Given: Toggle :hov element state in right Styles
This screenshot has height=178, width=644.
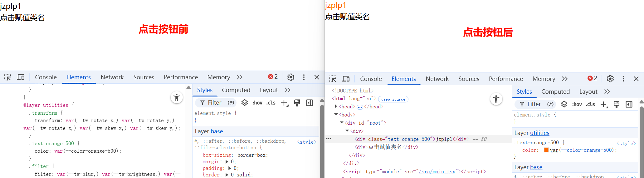Looking at the screenshot, I should 577,104.
